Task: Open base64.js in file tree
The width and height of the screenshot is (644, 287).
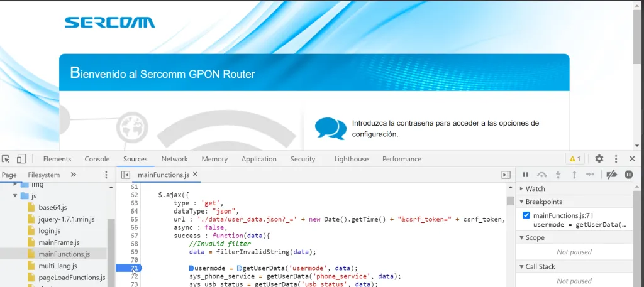Action: coord(53,207)
